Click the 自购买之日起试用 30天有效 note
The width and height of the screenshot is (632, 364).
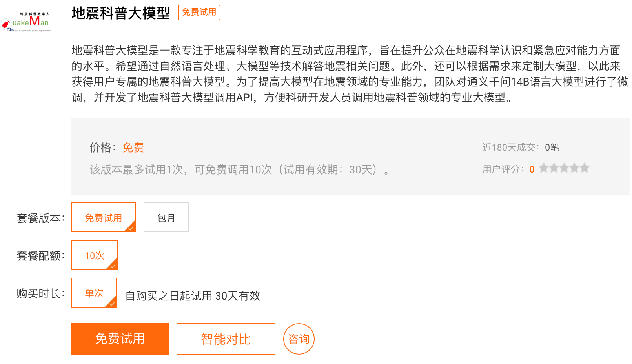coord(193,296)
